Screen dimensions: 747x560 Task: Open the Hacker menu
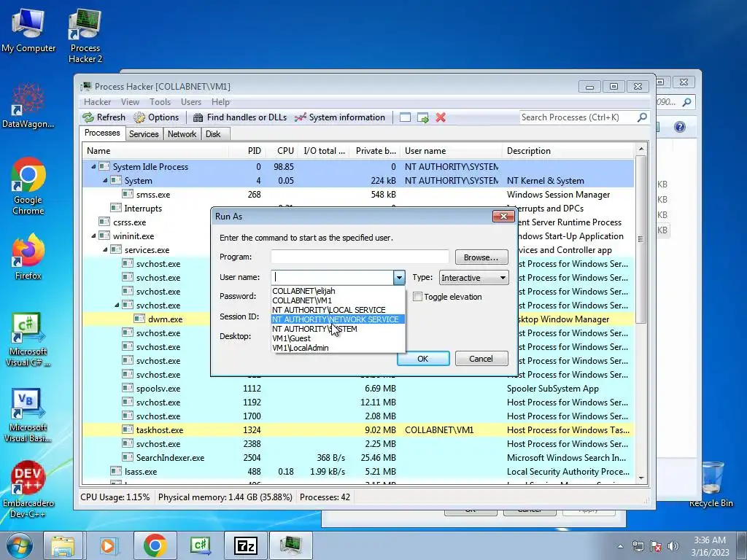[97, 102]
